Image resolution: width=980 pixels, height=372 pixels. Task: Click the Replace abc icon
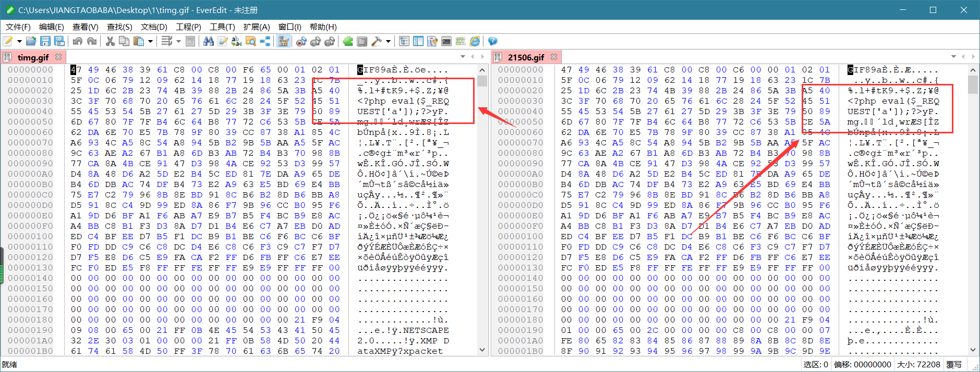pyautogui.click(x=237, y=41)
